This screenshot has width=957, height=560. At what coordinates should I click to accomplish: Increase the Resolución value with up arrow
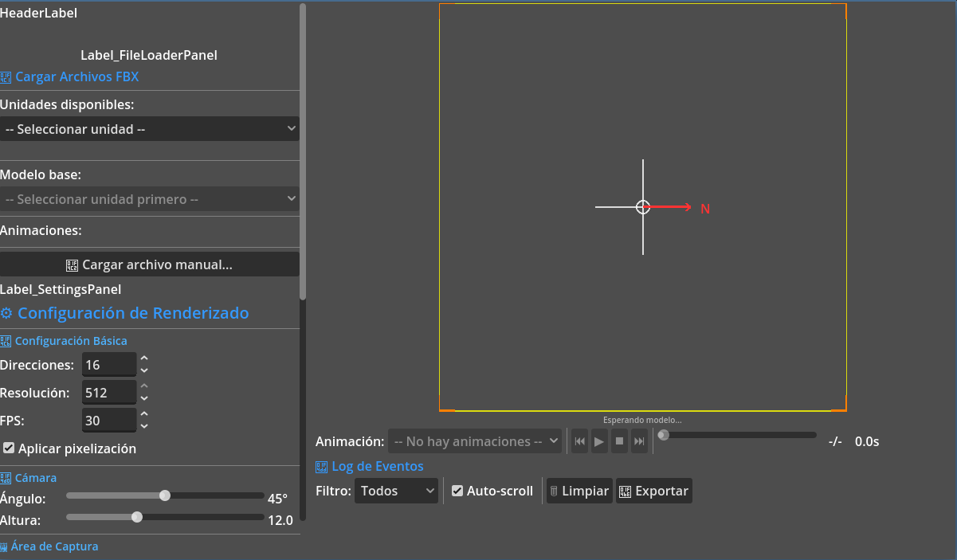click(144, 387)
